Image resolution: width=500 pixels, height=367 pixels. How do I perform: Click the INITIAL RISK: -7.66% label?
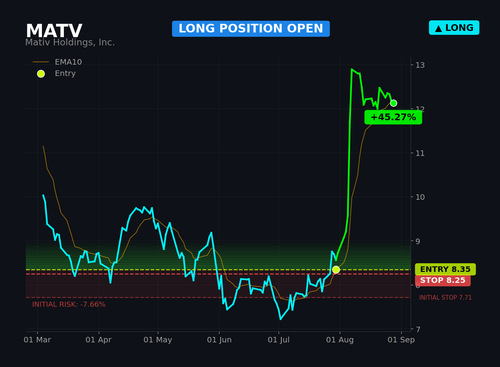click(69, 304)
